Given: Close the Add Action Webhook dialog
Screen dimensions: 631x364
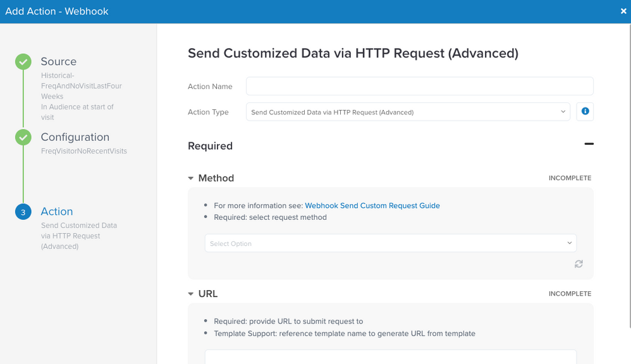Looking at the screenshot, I should point(623,11).
